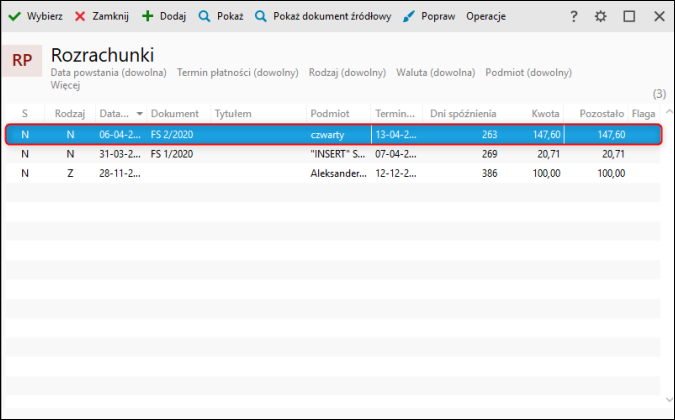The image size is (675, 420).
Task: Open the Rodzaj (dowolny) filter
Action: point(347,73)
